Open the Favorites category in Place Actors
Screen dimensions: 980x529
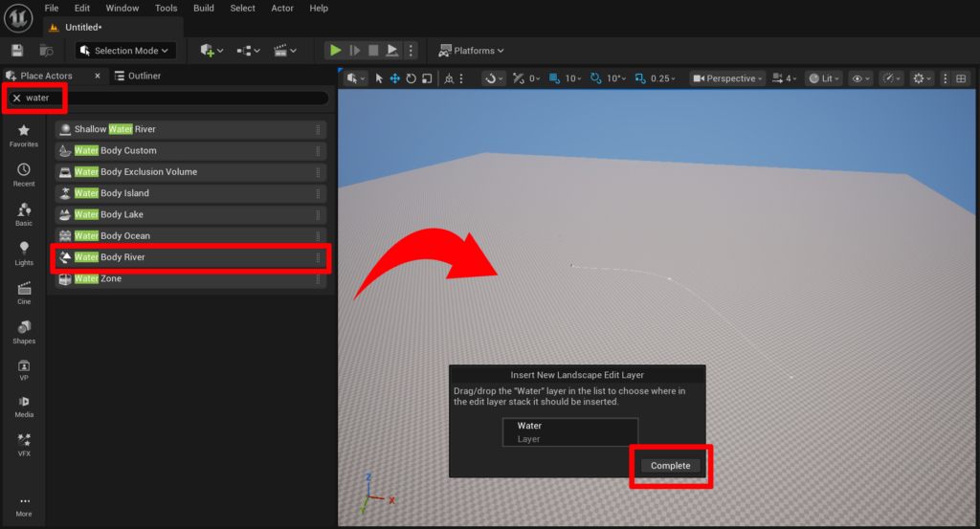tap(24, 135)
